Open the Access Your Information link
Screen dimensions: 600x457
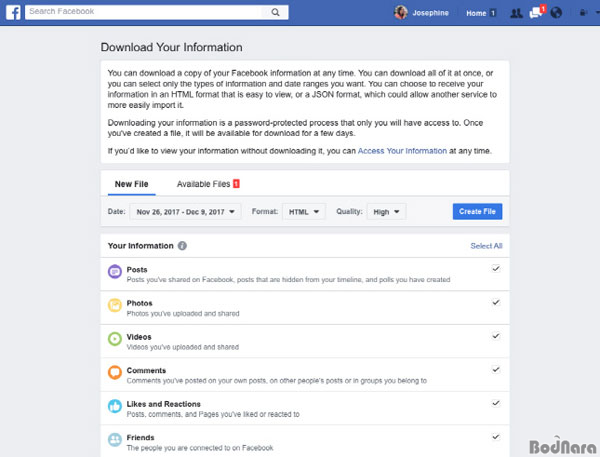pyautogui.click(x=402, y=151)
